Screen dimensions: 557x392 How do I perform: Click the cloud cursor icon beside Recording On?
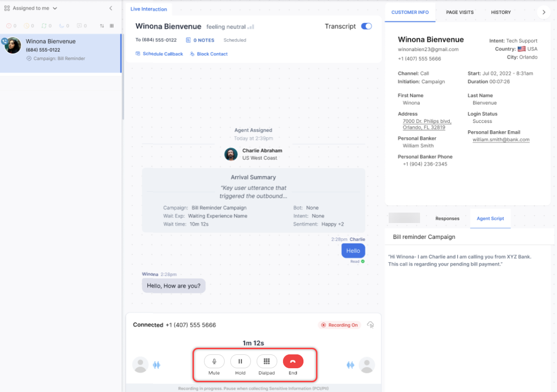pos(371,325)
